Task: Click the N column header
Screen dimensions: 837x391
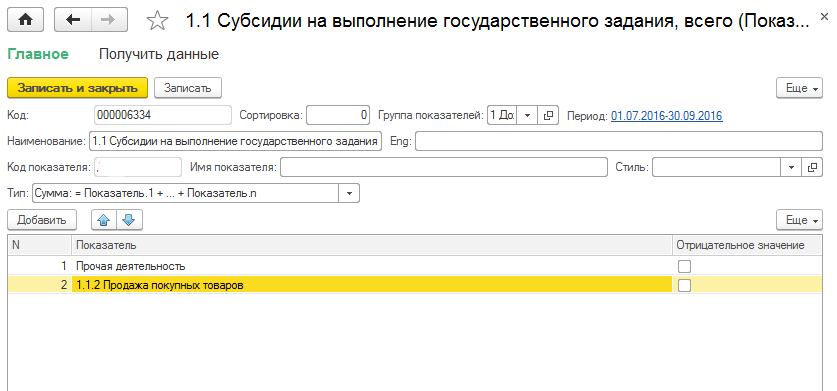Action: [40, 245]
